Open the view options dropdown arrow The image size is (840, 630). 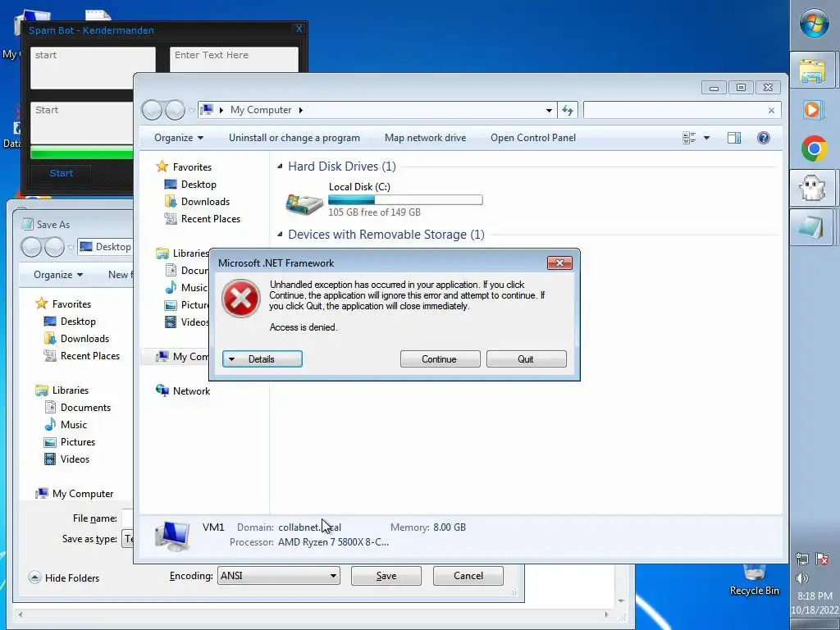point(706,138)
